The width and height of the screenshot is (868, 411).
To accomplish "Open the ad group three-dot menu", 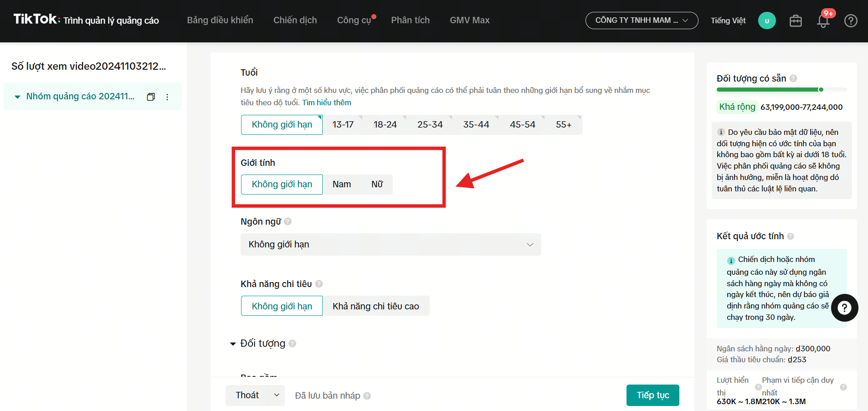I will pyautogui.click(x=167, y=97).
